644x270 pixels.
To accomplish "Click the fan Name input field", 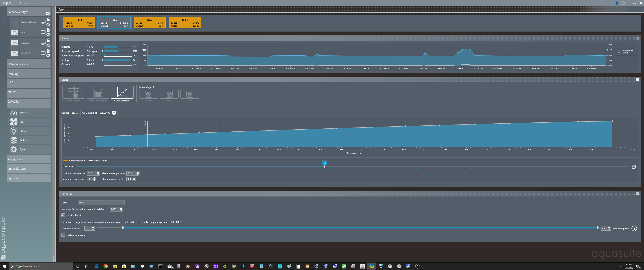I will 101,203.
